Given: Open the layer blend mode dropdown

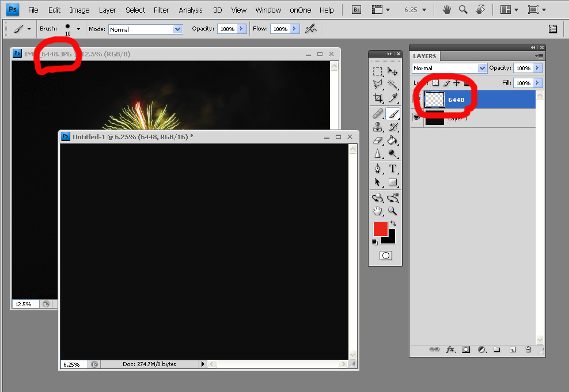Looking at the screenshot, I should coord(450,68).
